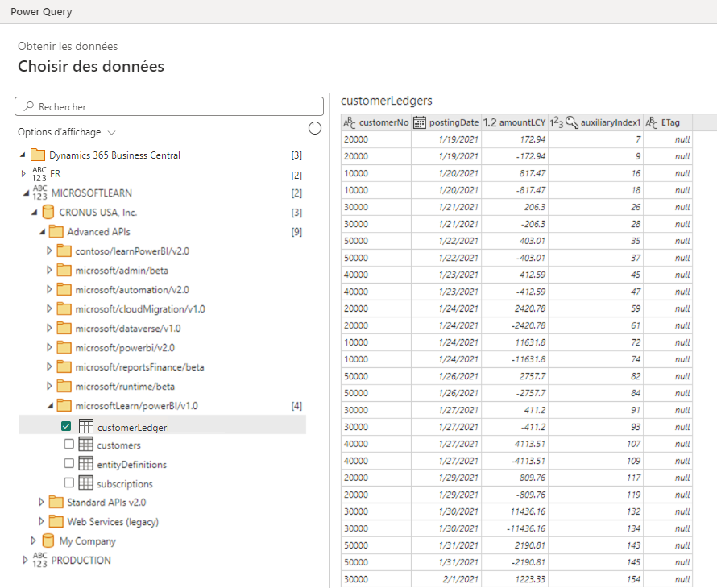Check the customers table checkbox
The image size is (717, 588).
pyautogui.click(x=69, y=444)
